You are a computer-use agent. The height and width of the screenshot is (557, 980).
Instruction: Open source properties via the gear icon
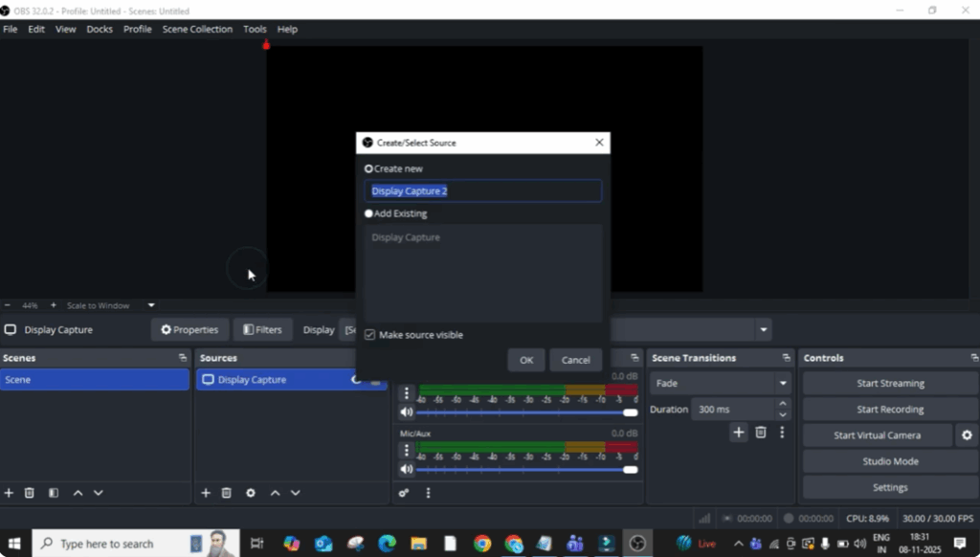coord(251,493)
